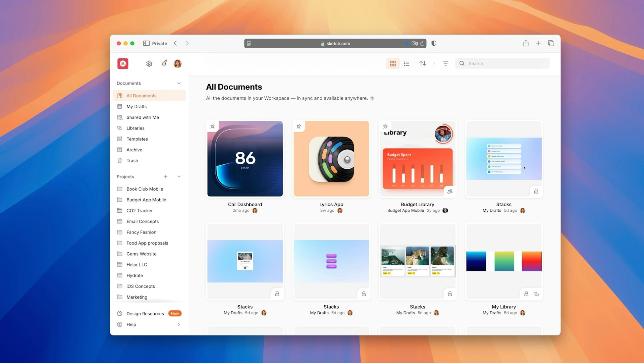The width and height of the screenshot is (644, 363).
Task: Open workspace settings via gear icon
Action: click(x=149, y=63)
